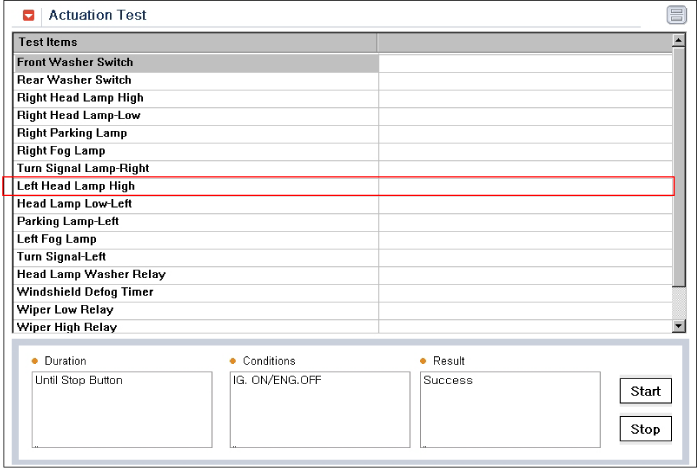Select Rear Washer Switch test item
700x470 pixels.
(x=343, y=80)
